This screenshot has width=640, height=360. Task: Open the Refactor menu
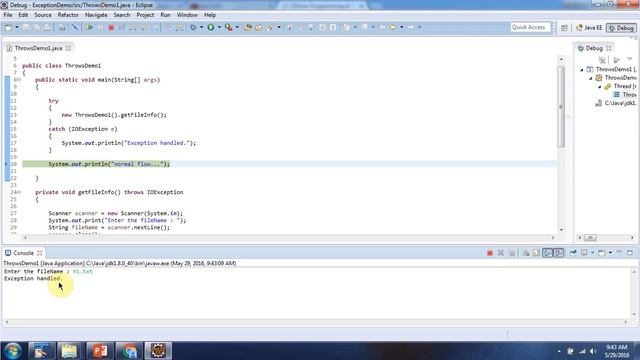(68, 15)
